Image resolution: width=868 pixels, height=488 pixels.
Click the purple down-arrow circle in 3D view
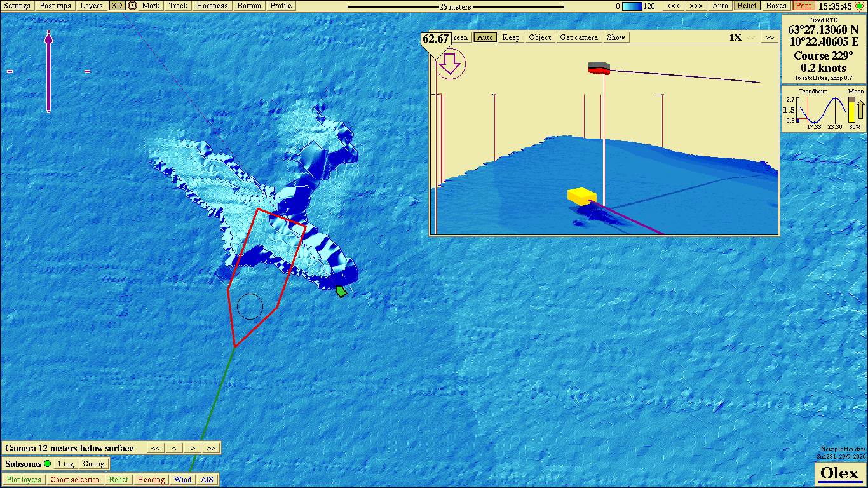point(451,64)
